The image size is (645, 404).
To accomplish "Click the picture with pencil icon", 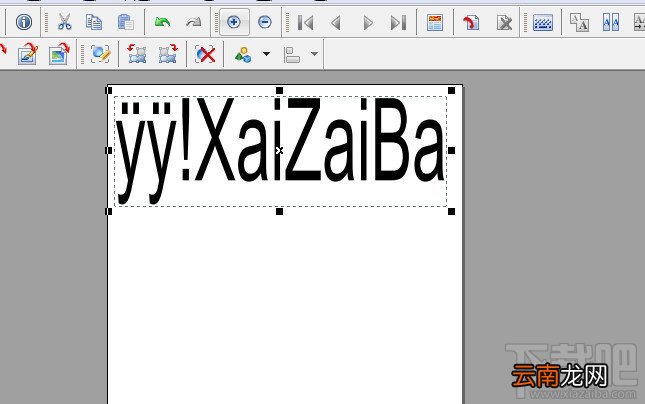I will click(28, 54).
